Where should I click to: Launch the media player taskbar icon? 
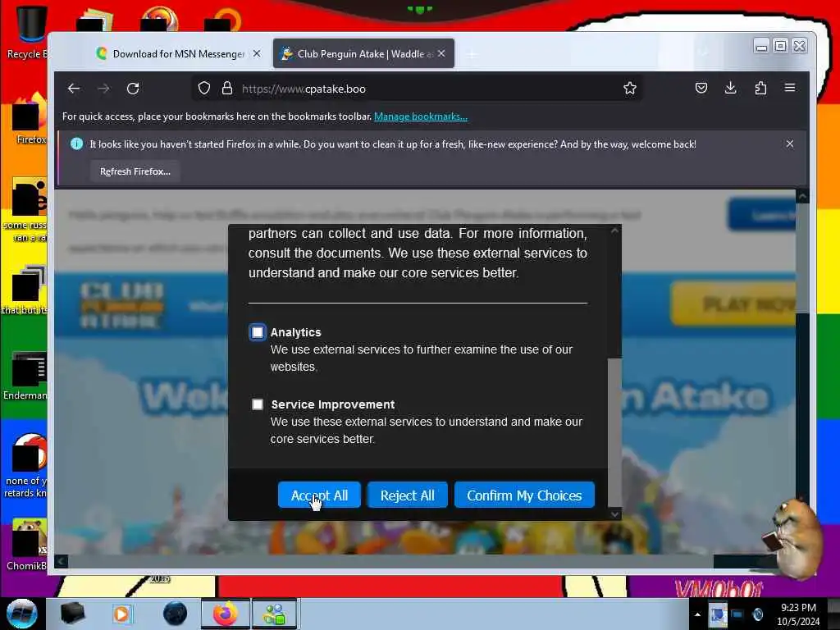121,614
